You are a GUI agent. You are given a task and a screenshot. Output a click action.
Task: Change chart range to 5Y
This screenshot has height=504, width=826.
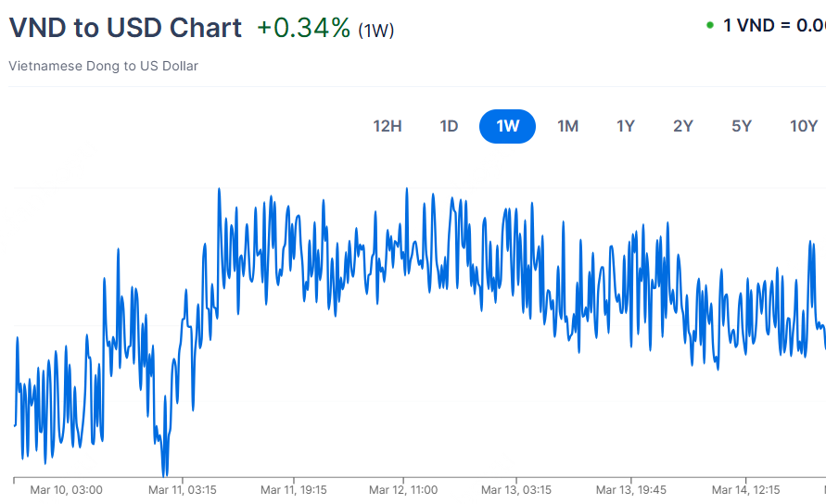tap(742, 126)
